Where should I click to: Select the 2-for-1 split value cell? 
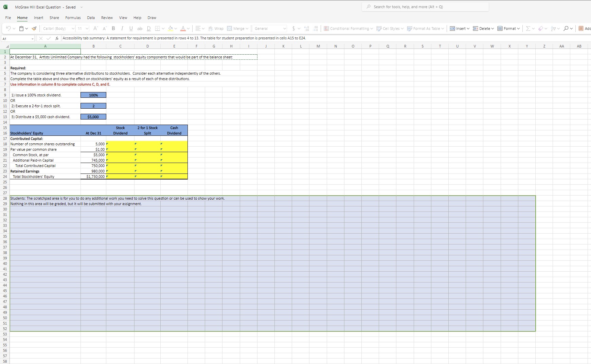click(x=93, y=106)
